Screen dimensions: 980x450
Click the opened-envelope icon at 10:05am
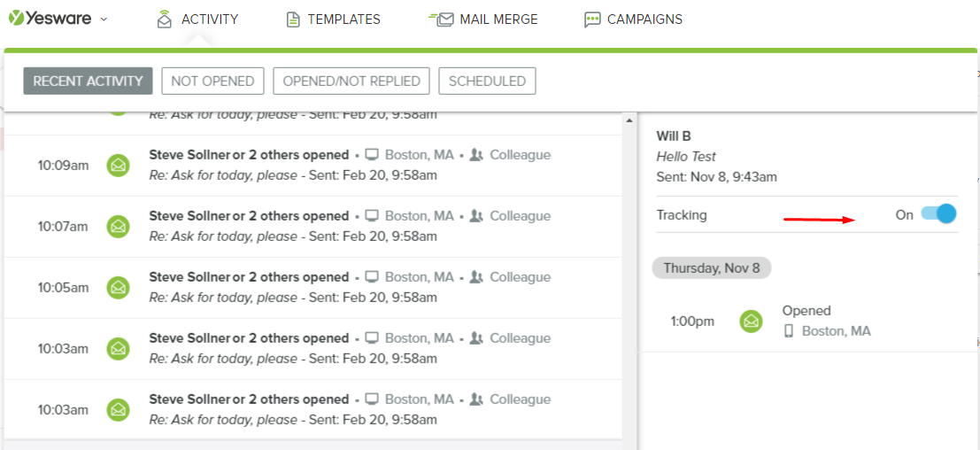pyautogui.click(x=118, y=287)
